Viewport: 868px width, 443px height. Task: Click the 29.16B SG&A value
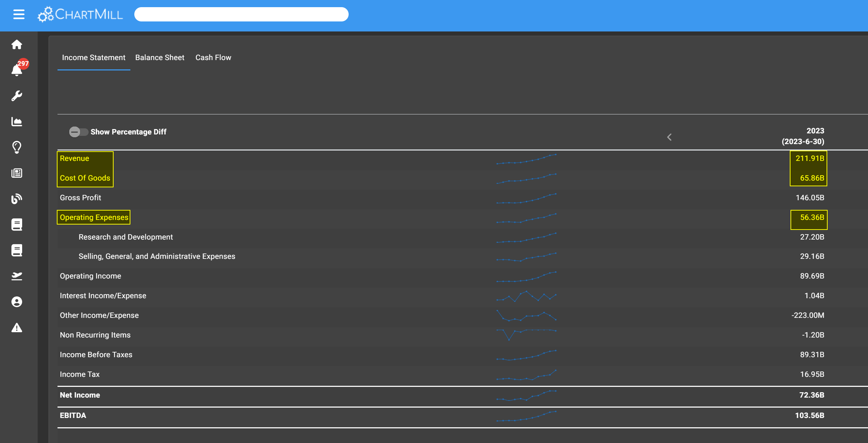pyautogui.click(x=812, y=256)
